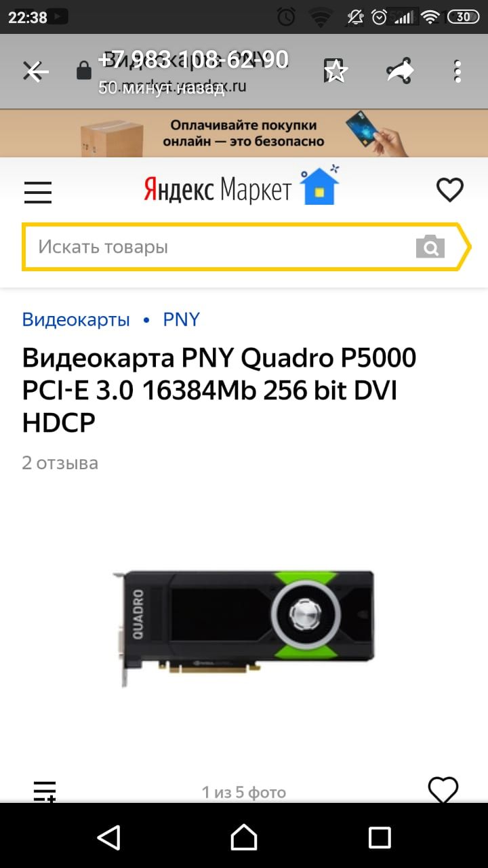Bookmark page with the star icon
The image size is (488, 868).
(x=335, y=71)
